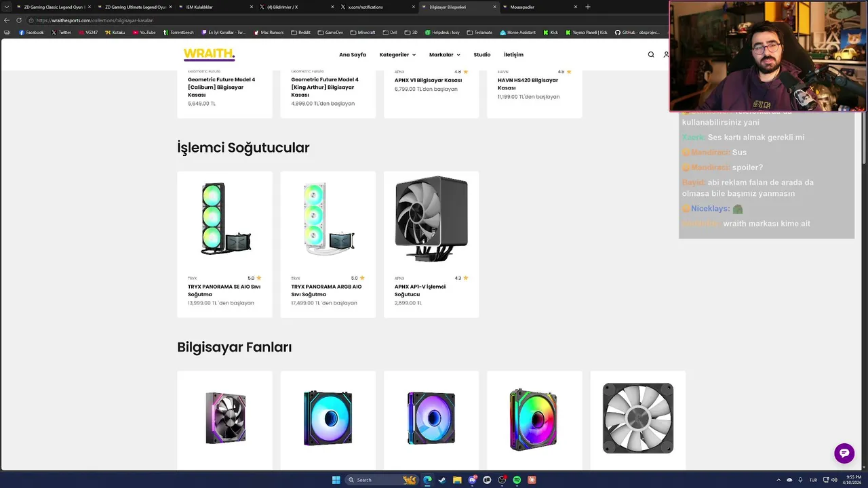Viewport: 868px width, 488px height.
Task: Close the Bilgisayar Bileşenleri tab
Action: pos(494,7)
